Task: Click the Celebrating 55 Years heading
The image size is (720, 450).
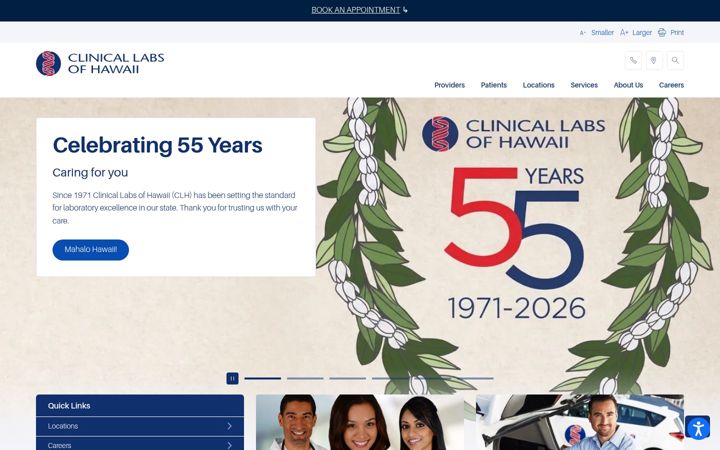Action: tap(158, 145)
